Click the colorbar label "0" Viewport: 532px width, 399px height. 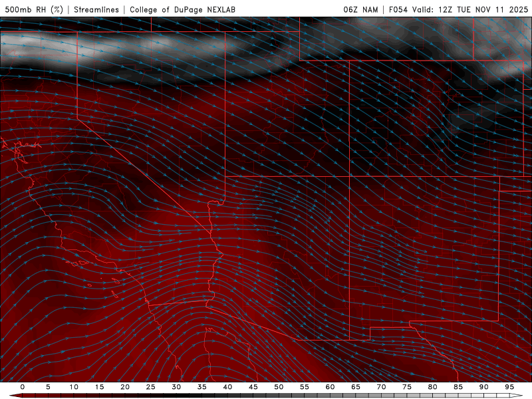coord(23,387)
